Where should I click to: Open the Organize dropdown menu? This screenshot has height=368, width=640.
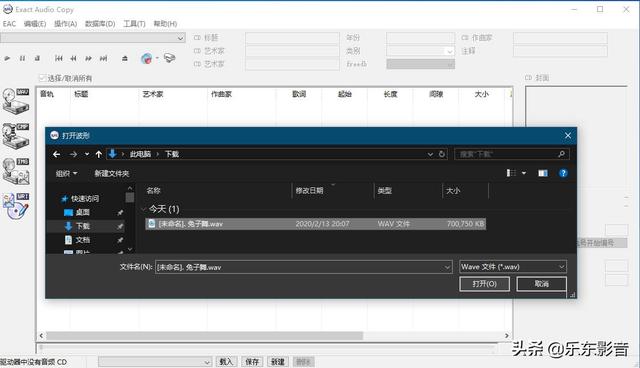pos(66,173)
